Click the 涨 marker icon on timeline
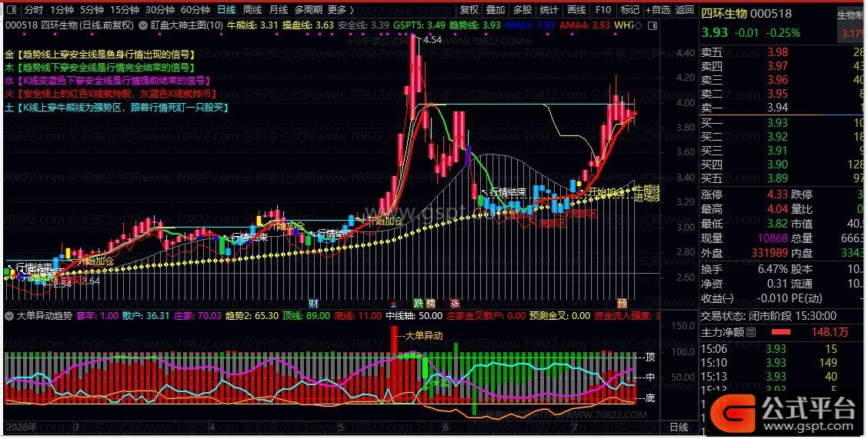868x439 pixels. (x=455, y=303)
